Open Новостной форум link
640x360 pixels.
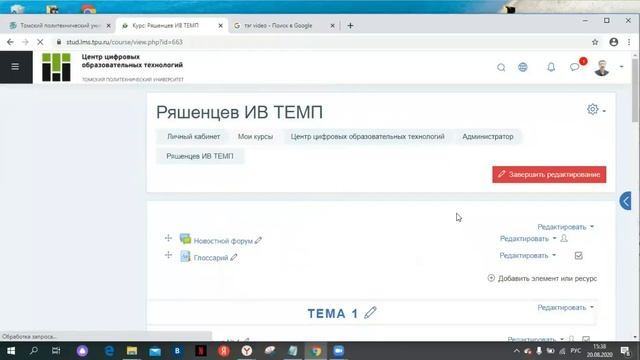coord(223,241)
